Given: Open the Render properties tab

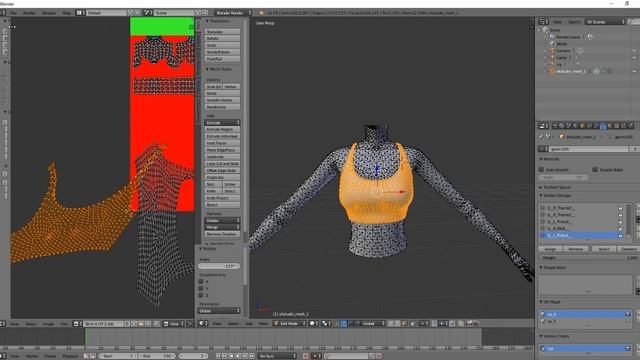Looking at the screenshot, I should [554, 126].
